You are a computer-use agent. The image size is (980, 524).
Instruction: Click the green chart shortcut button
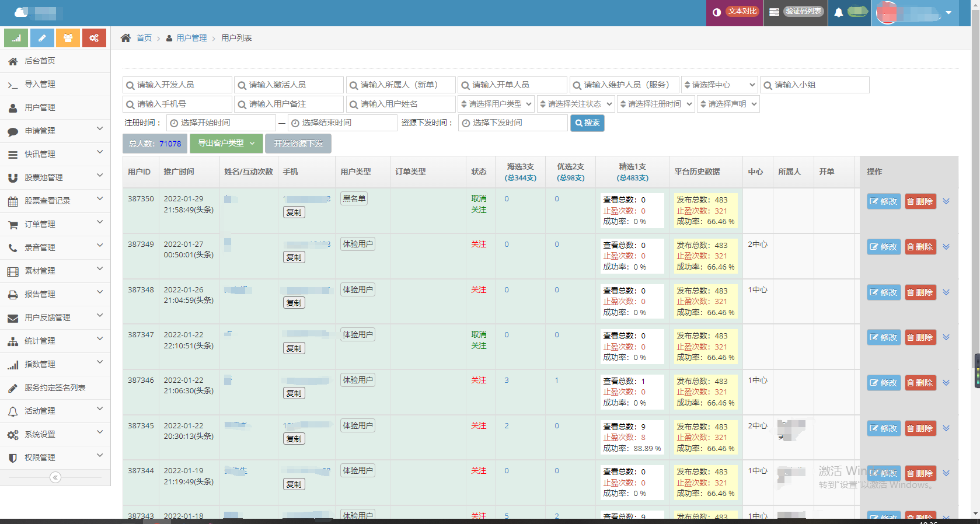click(x=16, y=38)
